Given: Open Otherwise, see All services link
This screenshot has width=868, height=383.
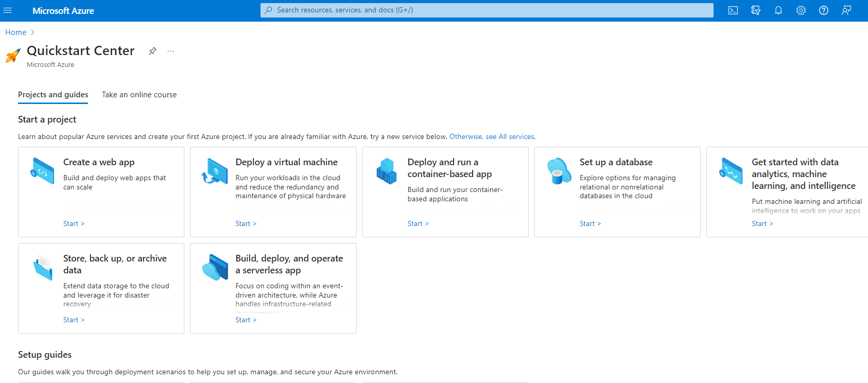Looking at the screenshot, I should pyautogui.click(x=492, y=137).
